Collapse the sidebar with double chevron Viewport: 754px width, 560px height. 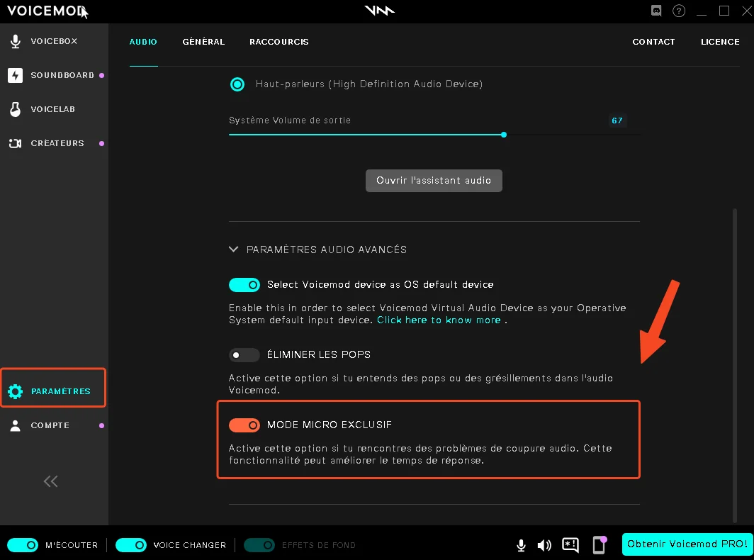click(x=50, y=481)
